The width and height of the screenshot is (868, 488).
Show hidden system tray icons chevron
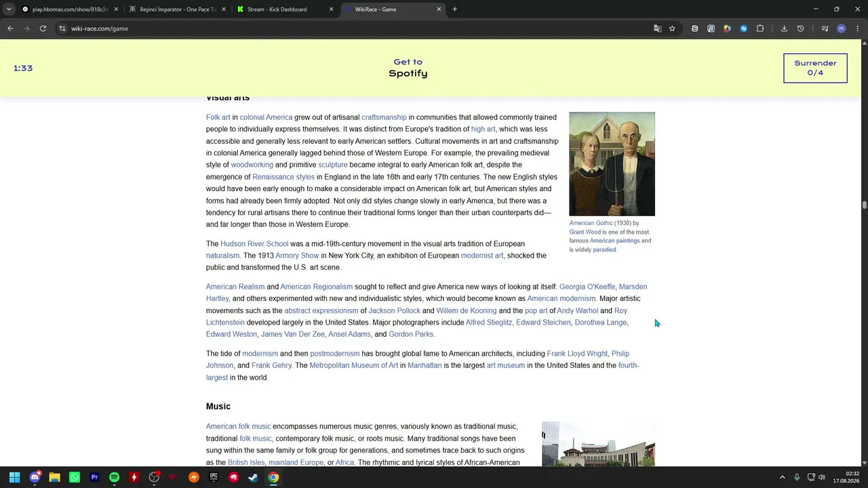click(x=782, y=477)
